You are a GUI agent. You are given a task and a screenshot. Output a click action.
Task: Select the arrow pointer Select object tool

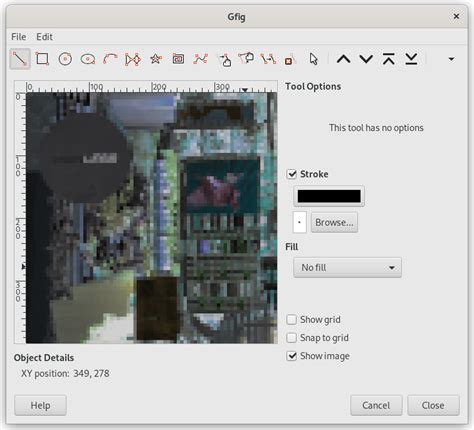point(313,59)
